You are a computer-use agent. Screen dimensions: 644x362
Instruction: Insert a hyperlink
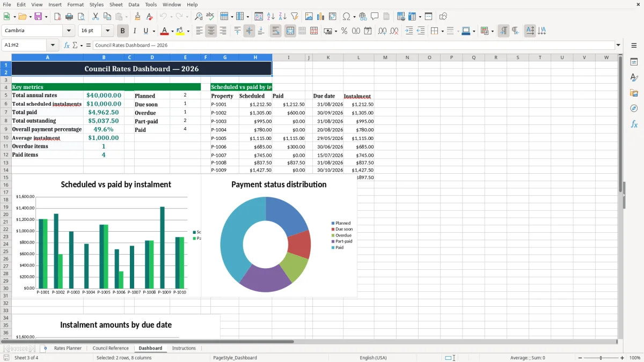pyautogui.click(x=363, y=17)
